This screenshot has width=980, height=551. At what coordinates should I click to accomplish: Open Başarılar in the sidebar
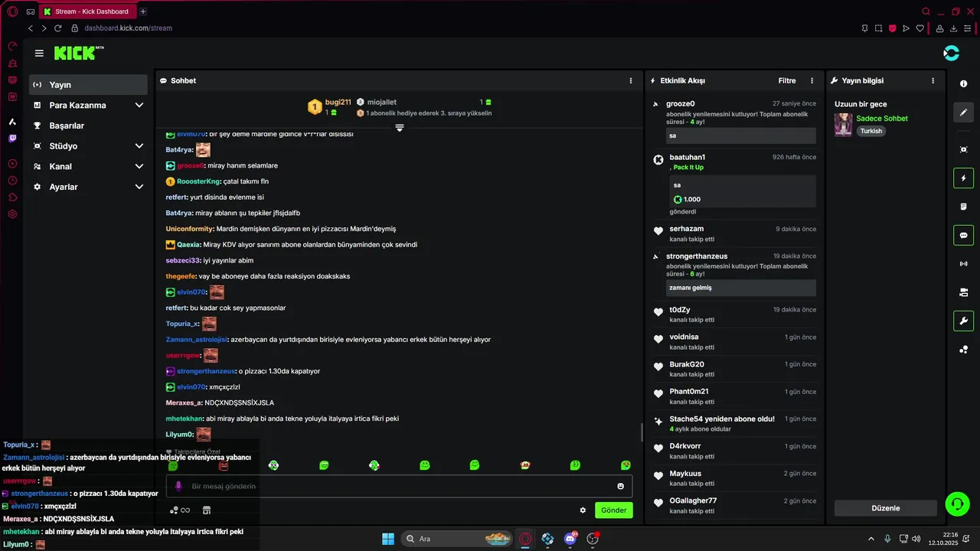pos(88,126)
